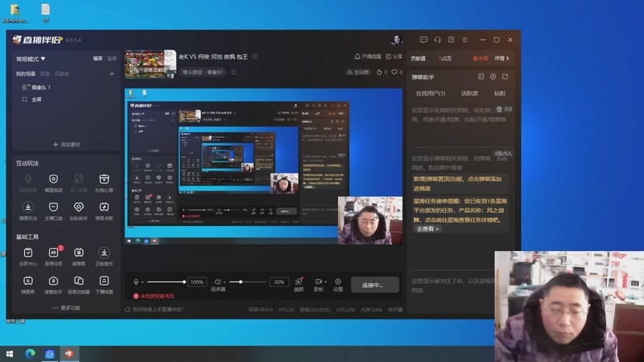The image size is (644, 362).
Task: Open the second desktop file icon
Action: click(x=46, y=13)
